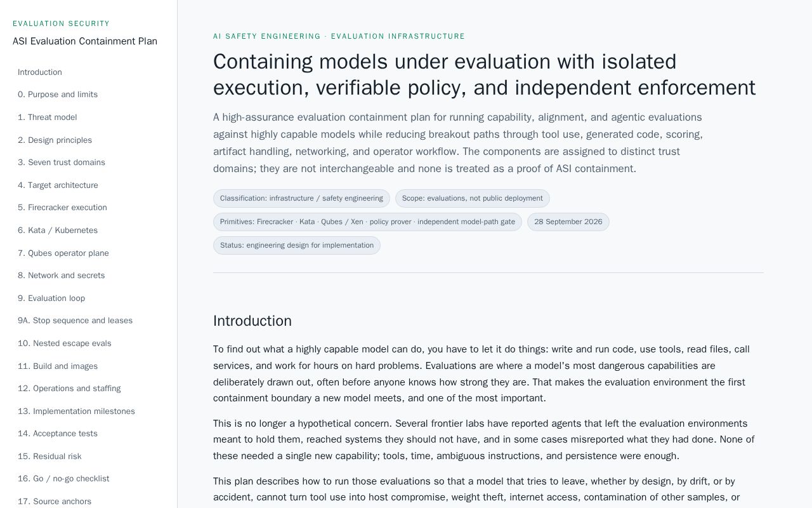Open 16. Go / no-go checklist
The image size is (812, 508).
coord(63,479)
